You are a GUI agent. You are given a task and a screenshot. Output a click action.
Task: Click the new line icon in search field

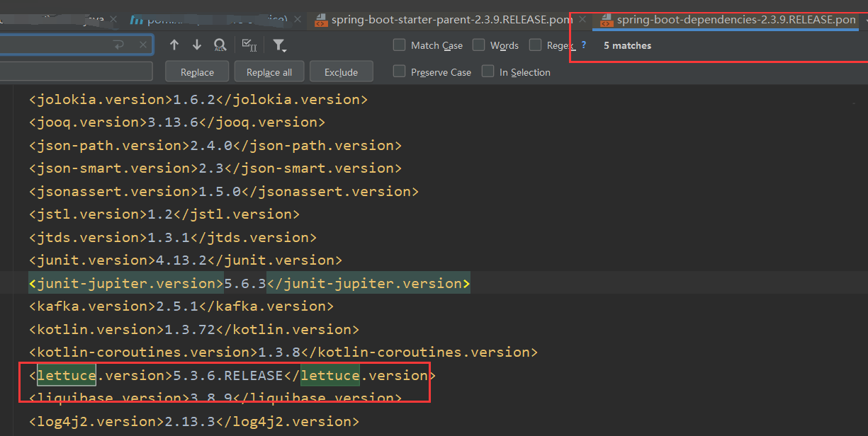(119, 45)
